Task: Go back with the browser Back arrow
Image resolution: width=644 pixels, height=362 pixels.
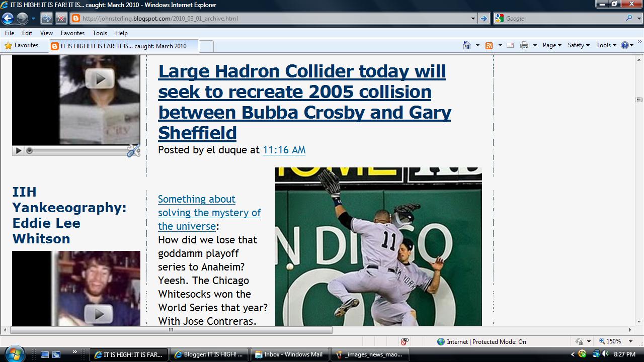Action: coord(8,19)
